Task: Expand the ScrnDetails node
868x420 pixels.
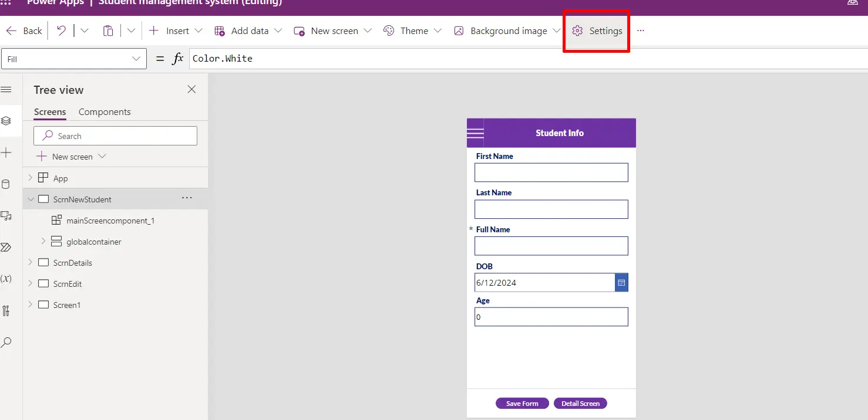Action: pos(31,262)
